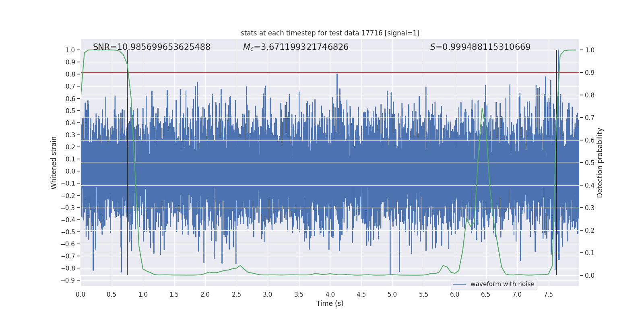Click the 'waveform with noise' legend label

coord(502,284)
